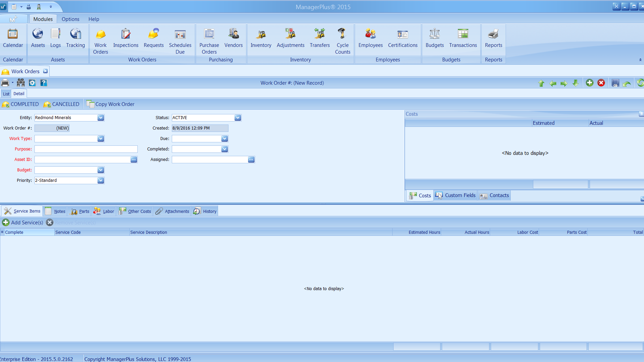Open the Tracking module
Screen dimensions: 644x362
coord(75,38)
